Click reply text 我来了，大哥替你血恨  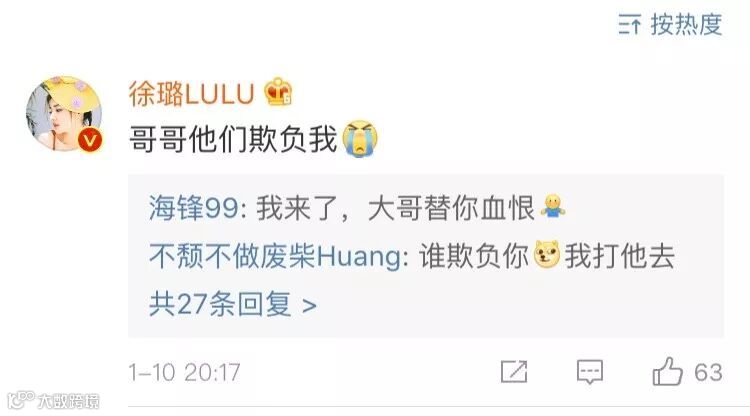pos(395,208)
